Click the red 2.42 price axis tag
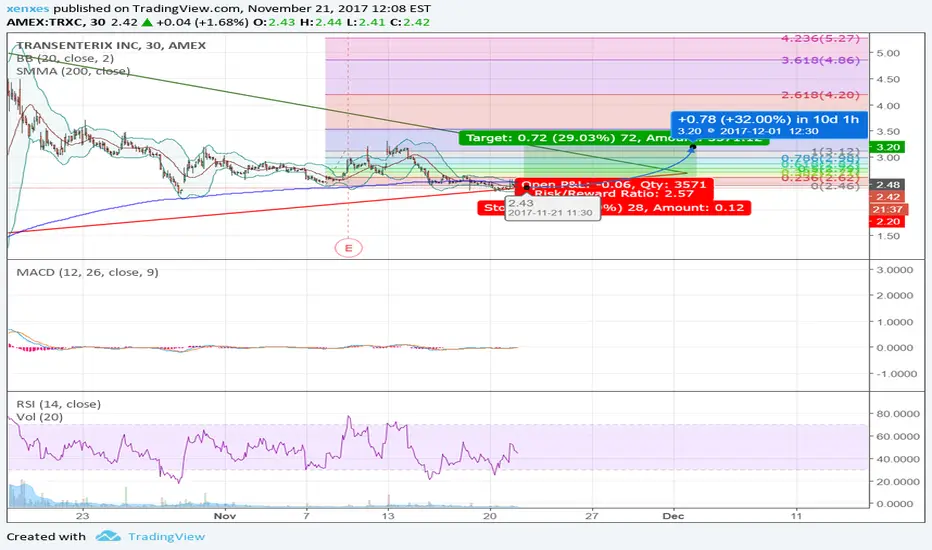Screen dimensions: 932x550 [x=887, y=197]
